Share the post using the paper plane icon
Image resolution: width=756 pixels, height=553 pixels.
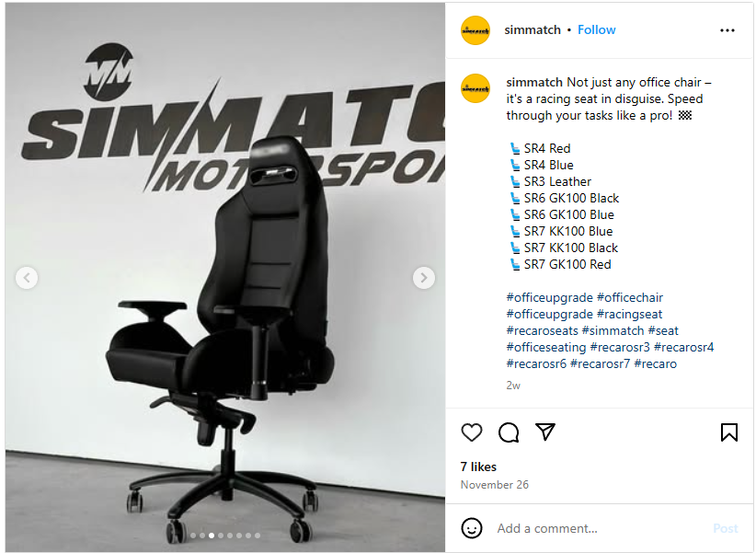(545, 432)
